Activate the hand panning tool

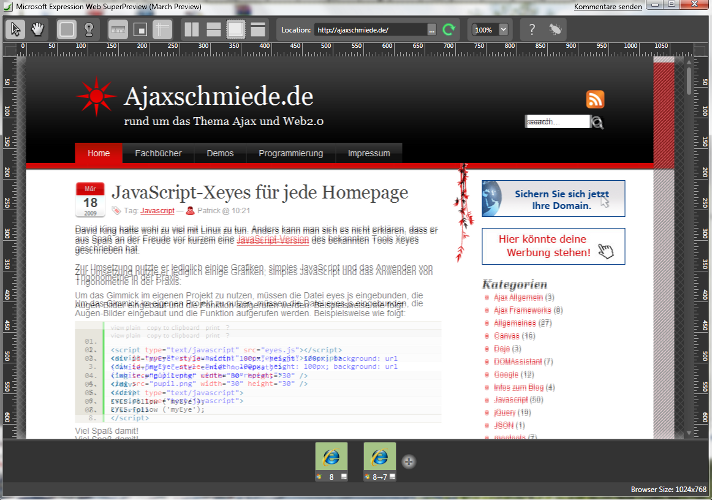coord(37,30)
